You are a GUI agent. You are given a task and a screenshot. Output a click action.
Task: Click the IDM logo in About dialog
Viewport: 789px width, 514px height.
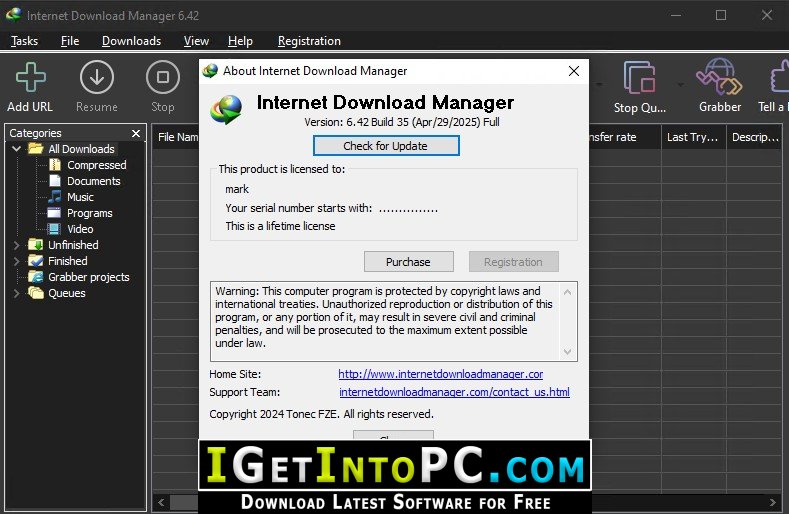click(x=226, y=109)
